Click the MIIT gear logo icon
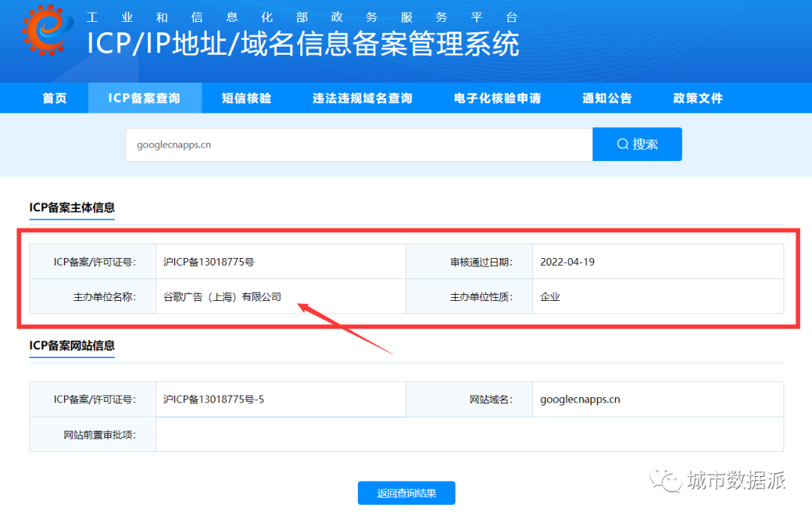Image resolution: width=812 pixels, height=516 pixels. point(46,29)
